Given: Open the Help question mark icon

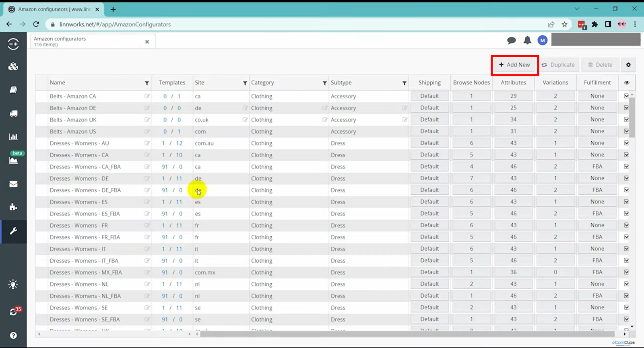Looking at the screenshot, I should click(13, 335).
